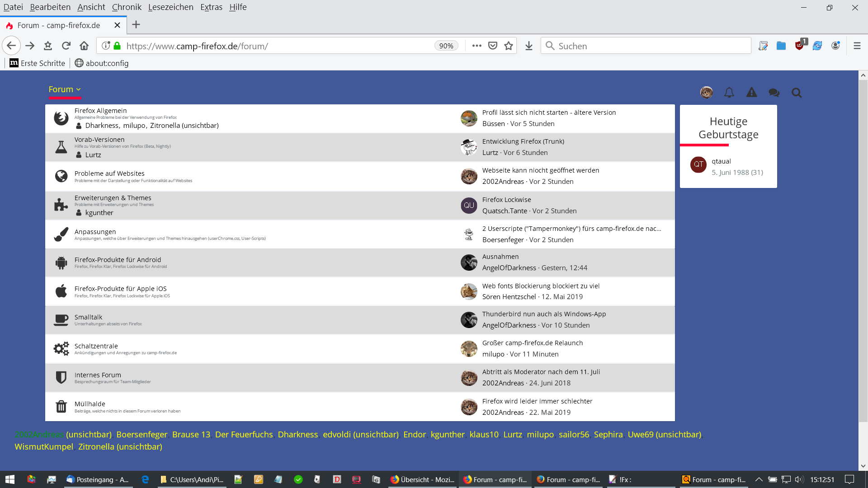Click the Firefox home button
868x488 pixels.
point(84,46)
